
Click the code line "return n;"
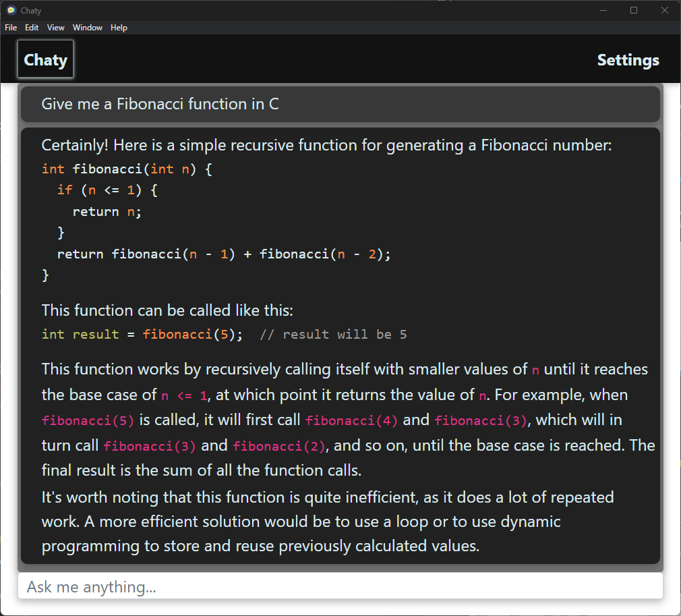[107, 212]
